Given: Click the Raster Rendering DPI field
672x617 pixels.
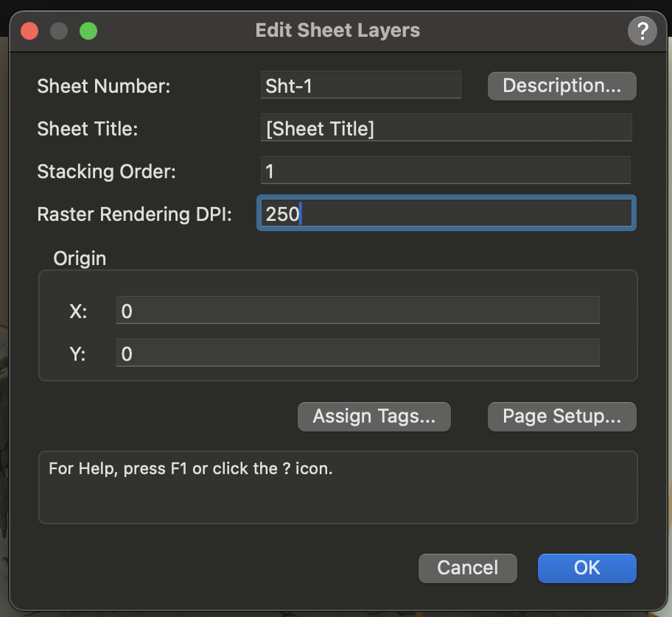Looking at the screenshot, I should coord(446,214).
